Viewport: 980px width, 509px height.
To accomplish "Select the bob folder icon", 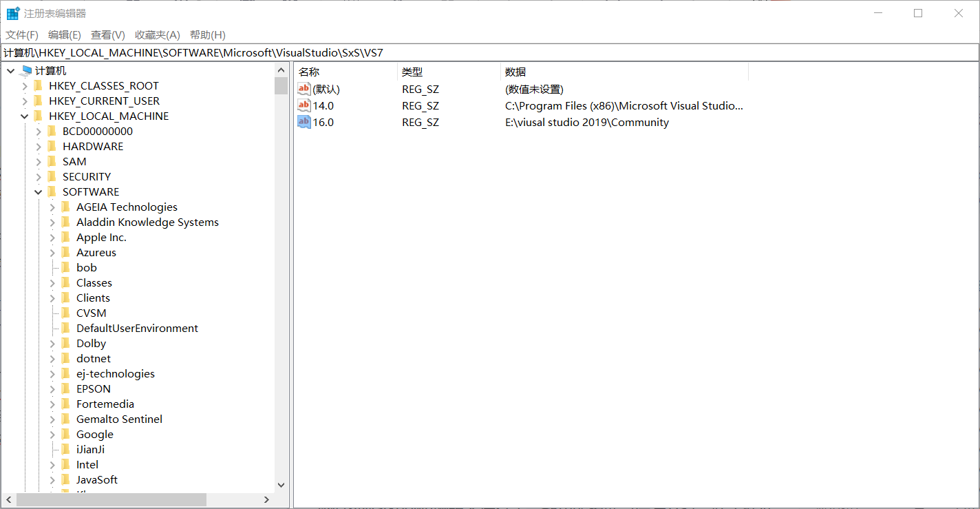I will [65, 267].
